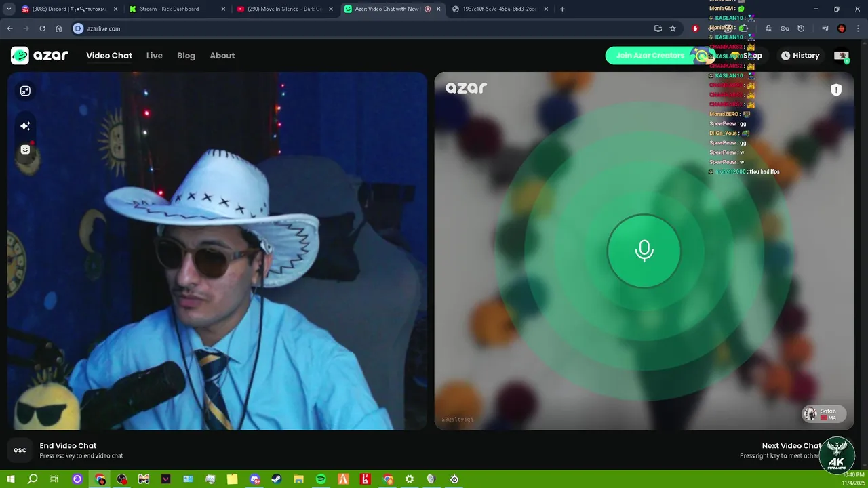The width and height of the screenshot is (868, 488).
Task: Click the report shield icon on partner video
Action: 836,90
